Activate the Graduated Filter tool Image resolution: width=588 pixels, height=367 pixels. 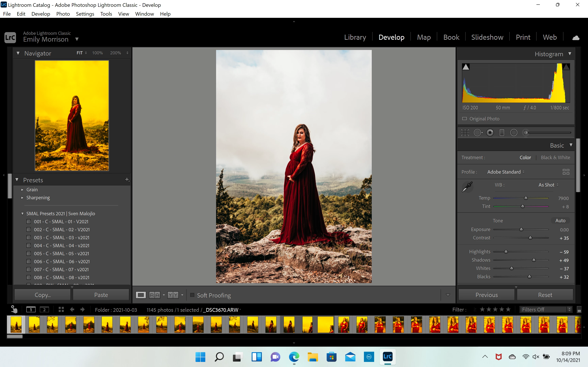(502, 133)
